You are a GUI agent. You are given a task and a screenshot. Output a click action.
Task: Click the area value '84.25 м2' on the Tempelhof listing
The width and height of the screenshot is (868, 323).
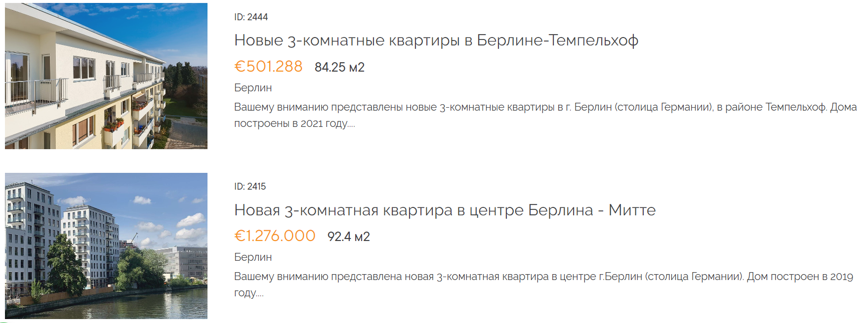point(340,67)
